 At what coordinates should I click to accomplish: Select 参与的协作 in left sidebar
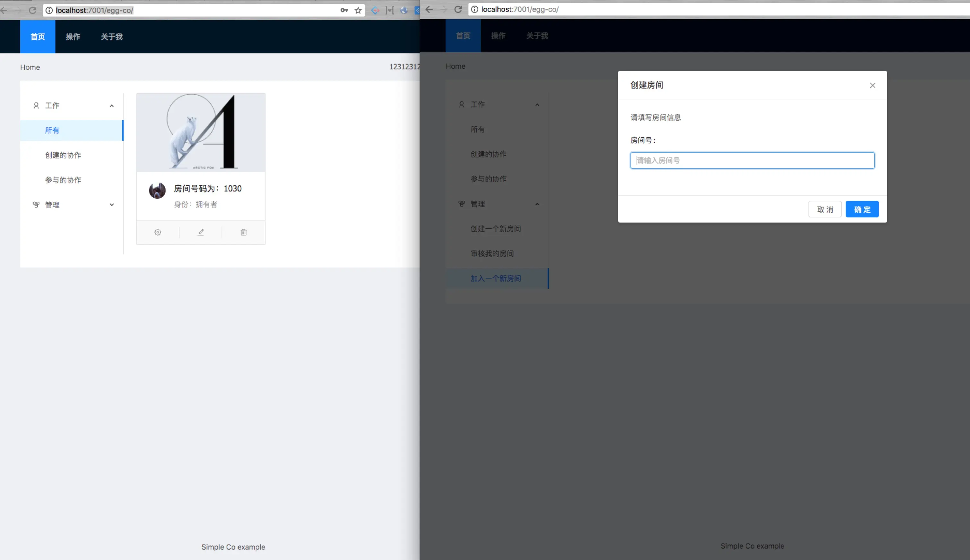[63, 180]
